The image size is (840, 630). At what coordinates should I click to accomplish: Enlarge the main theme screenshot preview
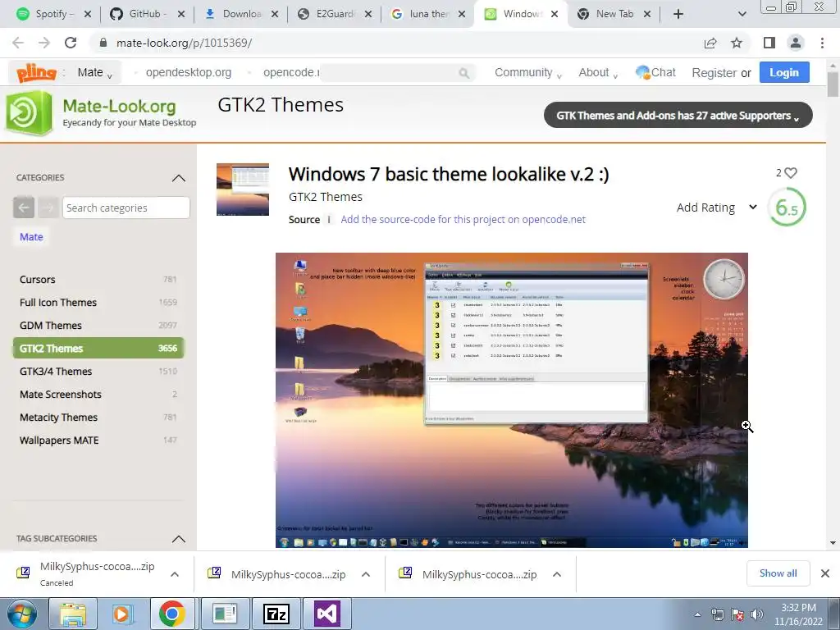click(x=512, y=400)
